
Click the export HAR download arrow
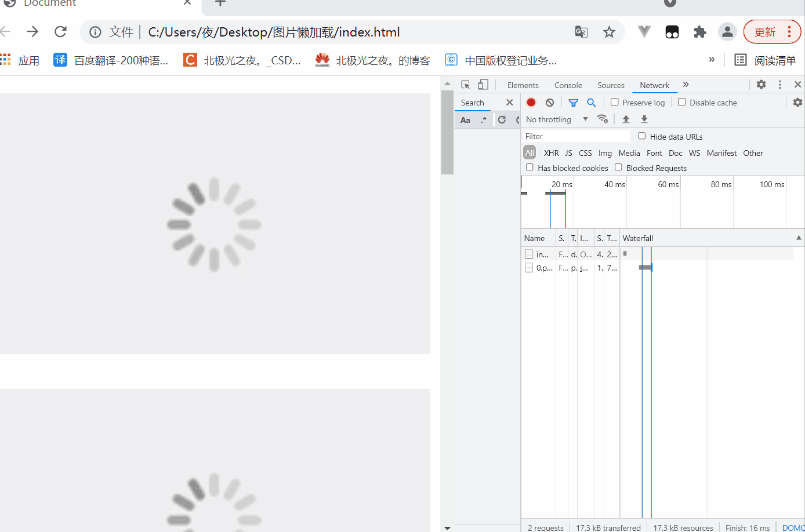644,119
